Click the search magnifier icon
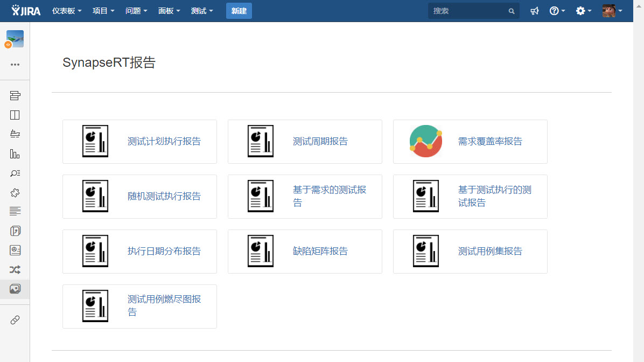 point(512,11)
